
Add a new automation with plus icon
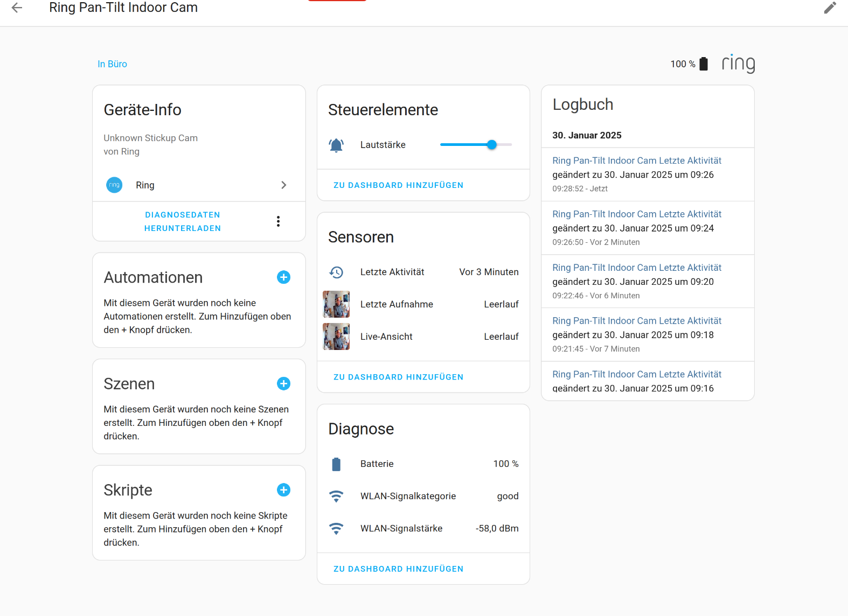click(x=283, y=277)
